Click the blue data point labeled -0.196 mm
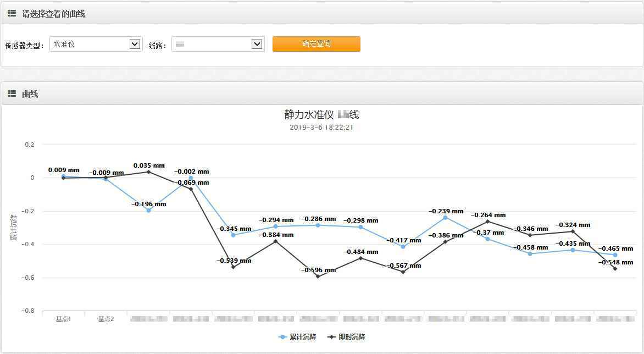This screenshot has width=644, height=354. (x=148, y=211)
